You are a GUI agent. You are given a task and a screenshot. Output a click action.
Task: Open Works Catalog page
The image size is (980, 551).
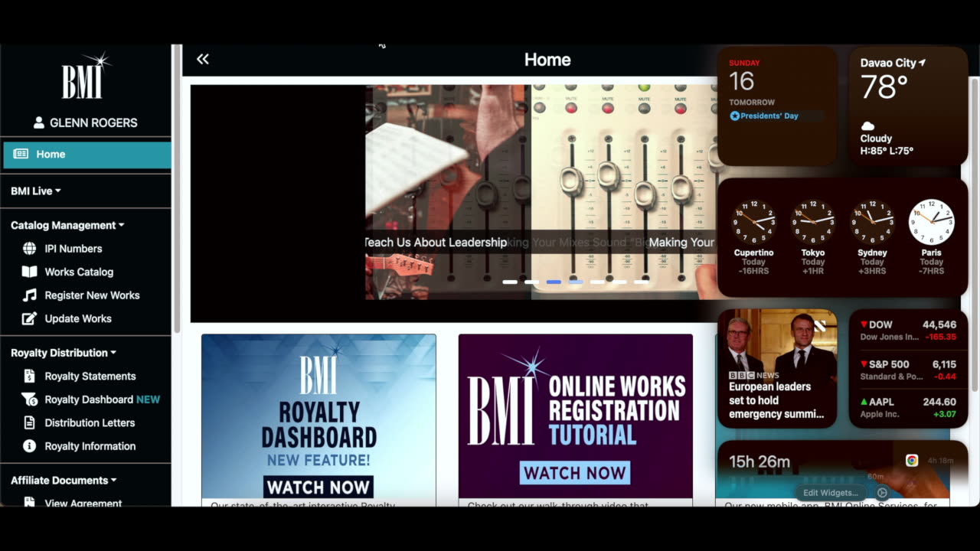[79, 272]
